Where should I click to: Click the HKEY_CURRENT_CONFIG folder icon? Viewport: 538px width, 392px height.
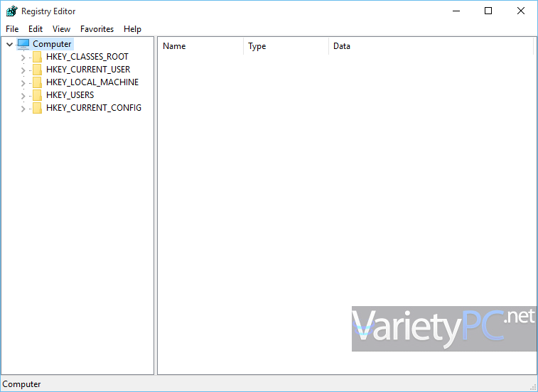click(38, 108)
